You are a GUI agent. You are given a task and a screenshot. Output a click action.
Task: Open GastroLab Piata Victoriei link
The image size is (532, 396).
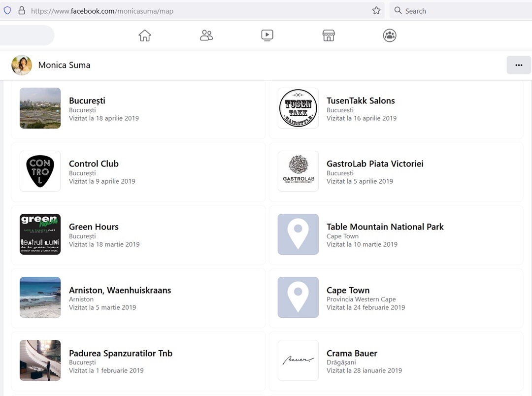(375, 164)
